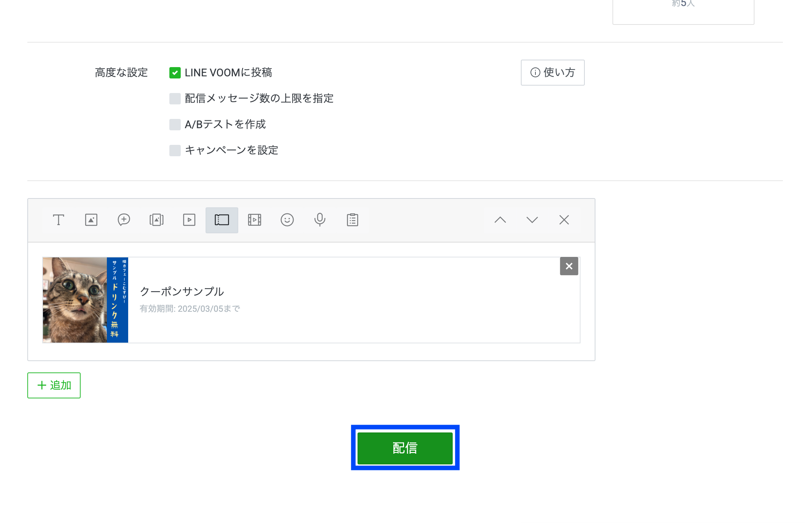Click the 追加 add button
This screenshot has height=523, width=812.
(54, 385)
